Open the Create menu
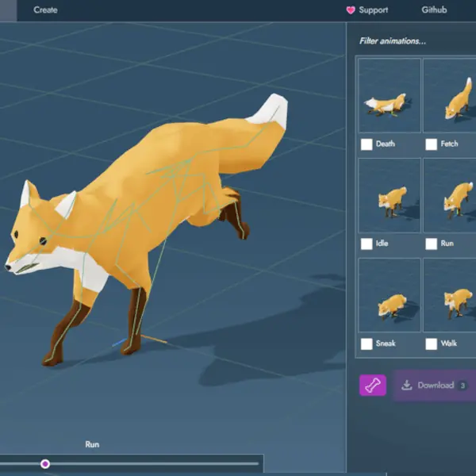This screenshot has width=476, height=476. 45,10
